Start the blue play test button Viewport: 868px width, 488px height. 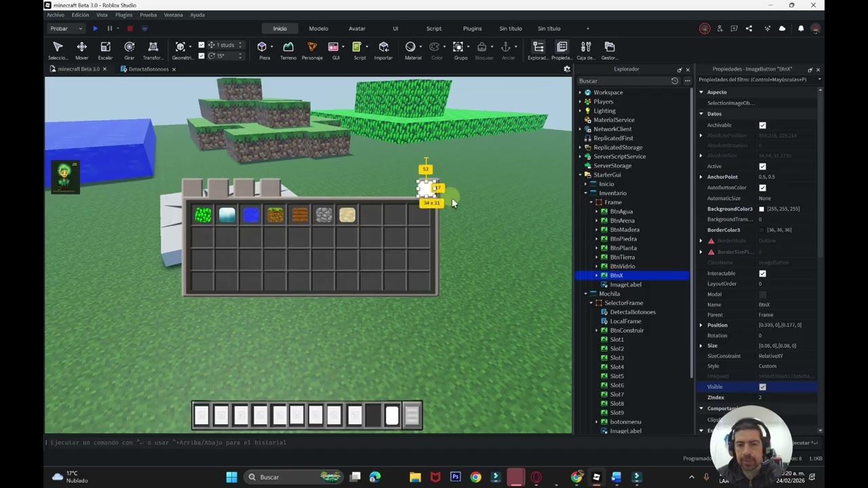pos(95,28)
